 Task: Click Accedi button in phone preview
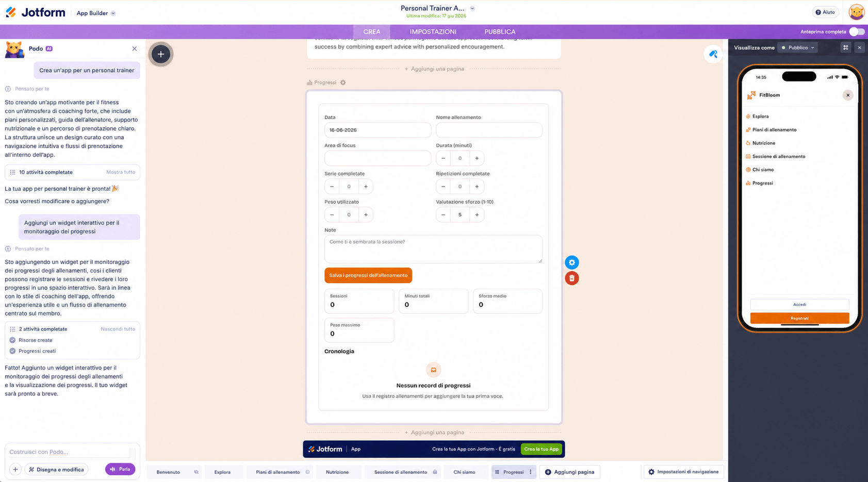799,305
